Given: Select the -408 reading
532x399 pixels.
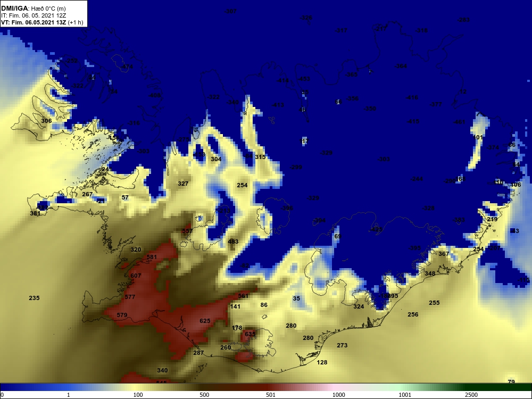Looking at the screenshot, I should click(x=154, y=95).
